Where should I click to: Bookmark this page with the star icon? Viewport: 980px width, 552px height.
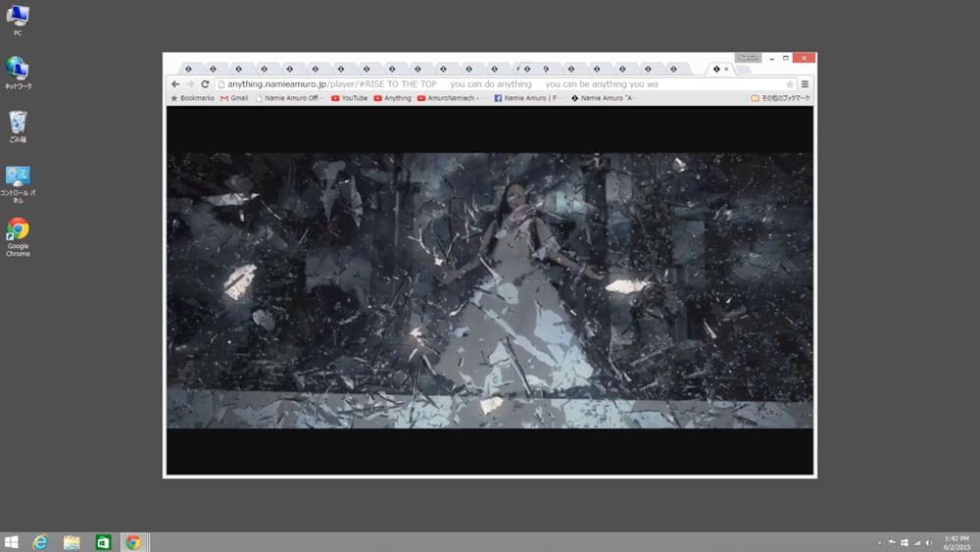click(790, 84)
